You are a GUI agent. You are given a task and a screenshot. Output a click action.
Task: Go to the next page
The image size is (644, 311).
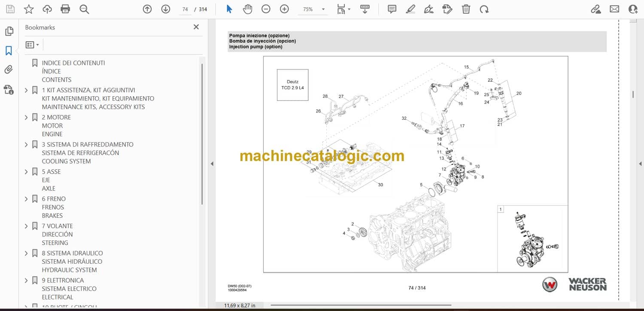166,9
